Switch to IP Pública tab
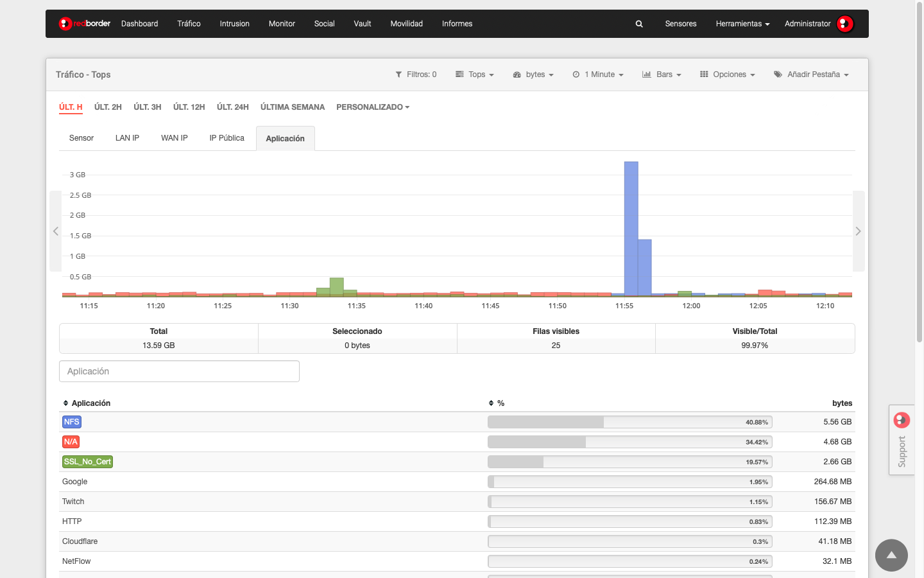Image resolution: width=924 pixels, height=578 pixels. 227,138
